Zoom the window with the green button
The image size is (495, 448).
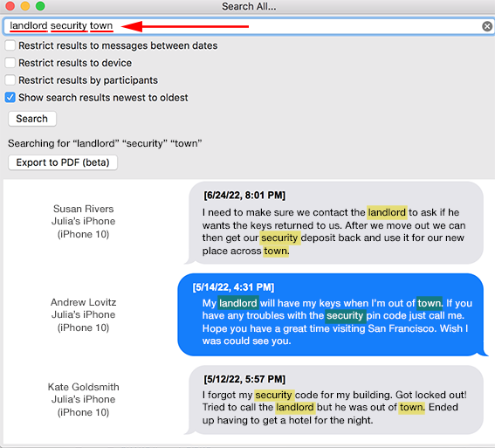[40, 6]
